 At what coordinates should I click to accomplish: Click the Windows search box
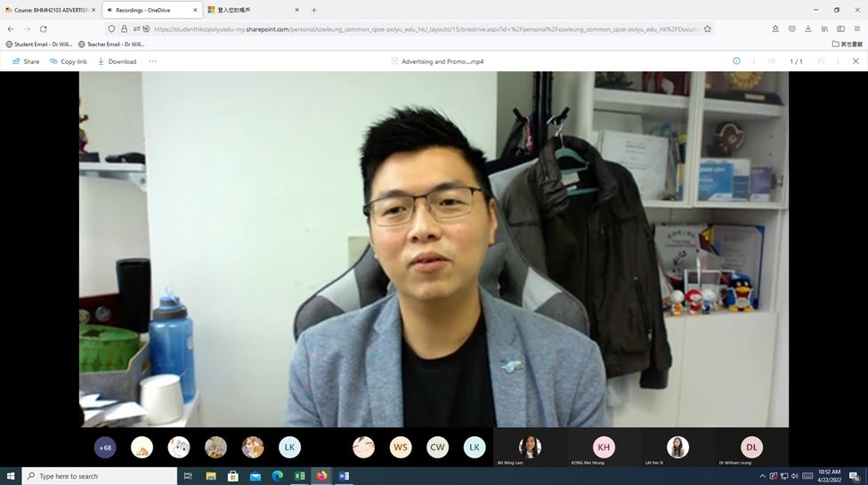point(98,476)
